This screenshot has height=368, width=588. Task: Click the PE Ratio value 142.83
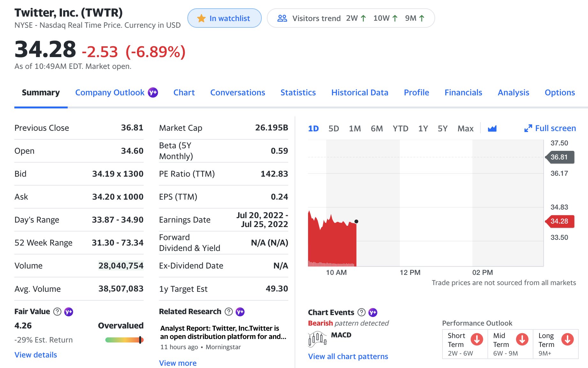pyautogui.click(x=274, y=174)
